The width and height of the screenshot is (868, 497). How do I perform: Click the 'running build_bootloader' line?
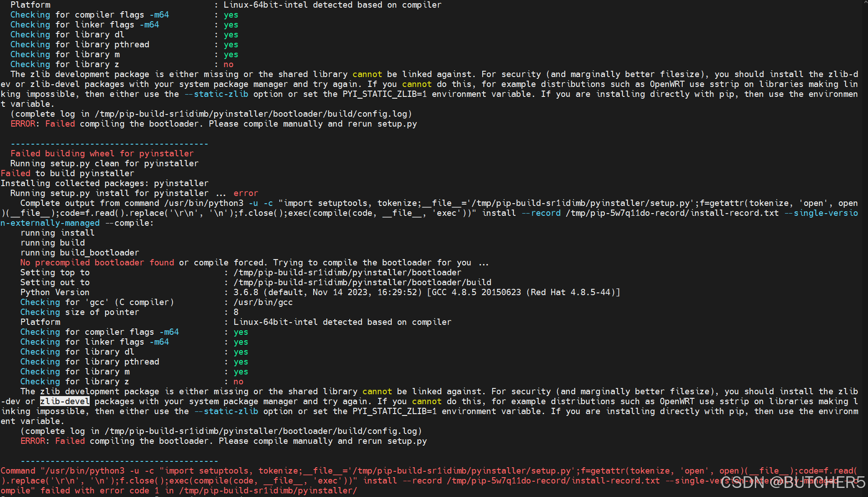point(80,253)
